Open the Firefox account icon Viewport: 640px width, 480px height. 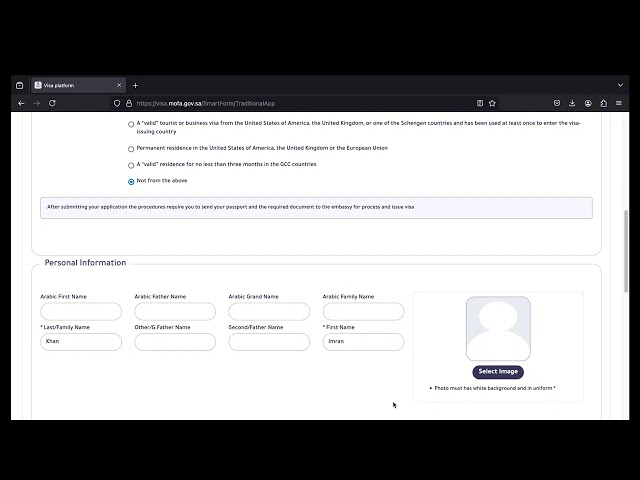[588, 103]
